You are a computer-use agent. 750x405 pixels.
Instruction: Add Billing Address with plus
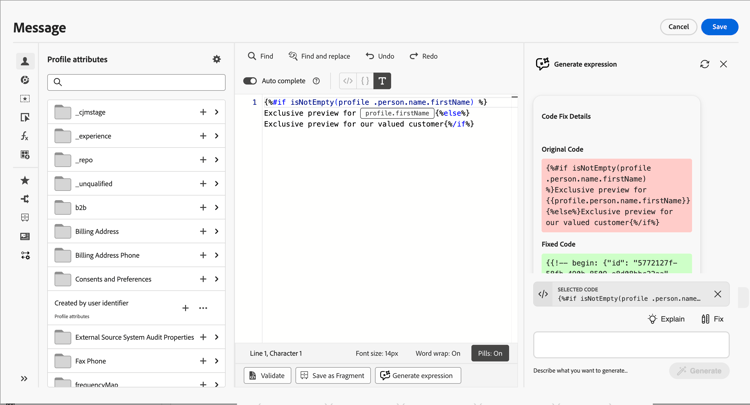(x=203, y=231)
